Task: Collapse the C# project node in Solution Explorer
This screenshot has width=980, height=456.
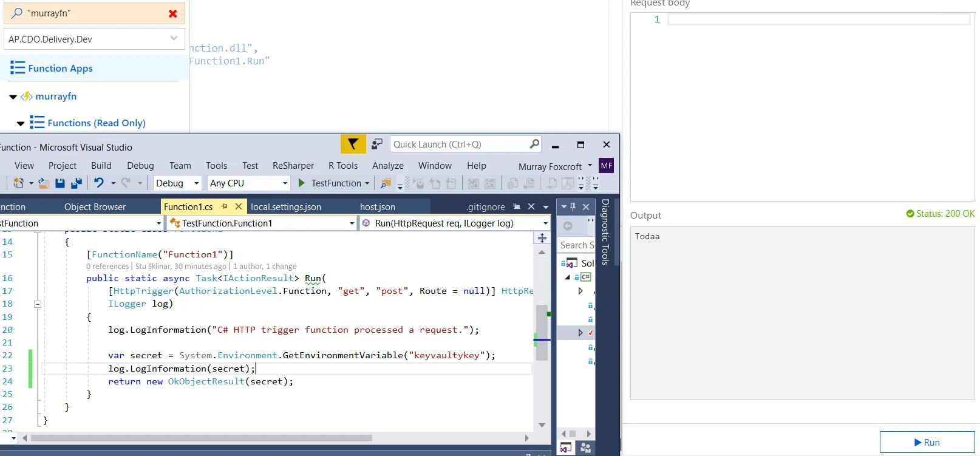Action: pos(568,277)
